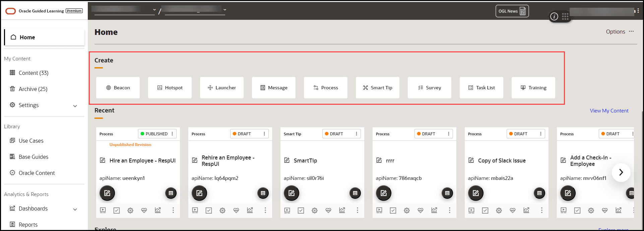Open Archive (25) in sidebar
This screenshot has width=644, height=231.
[x=33, y=89]
